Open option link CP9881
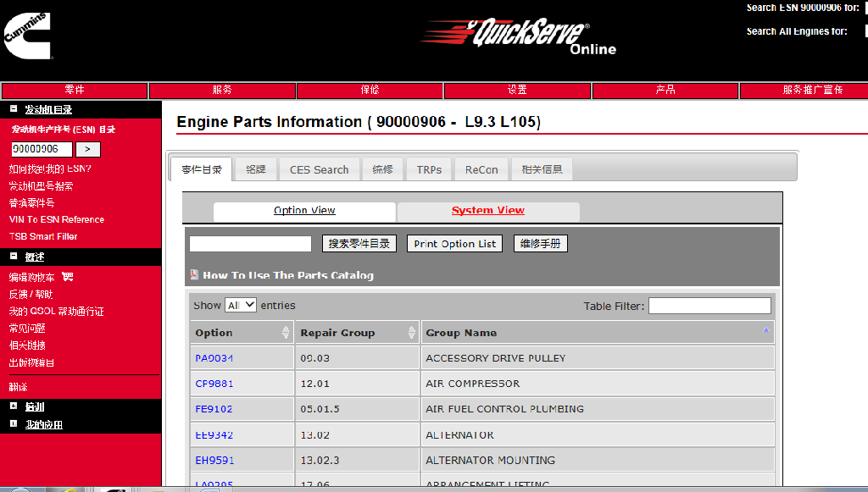868x492 pixels. coord(214,384)
